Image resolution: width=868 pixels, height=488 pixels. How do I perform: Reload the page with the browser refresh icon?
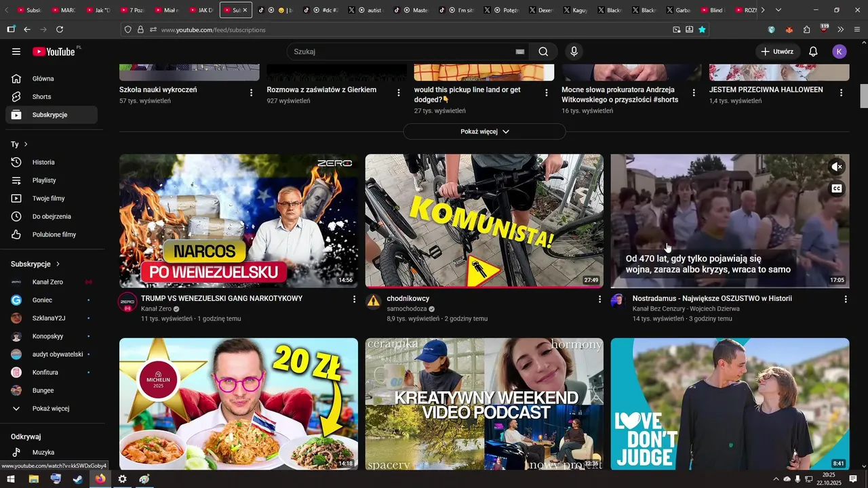tap(60, 29)
